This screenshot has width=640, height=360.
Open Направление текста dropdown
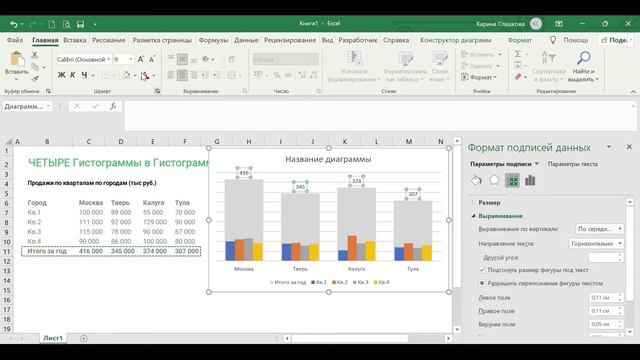[x=596, y=244]
